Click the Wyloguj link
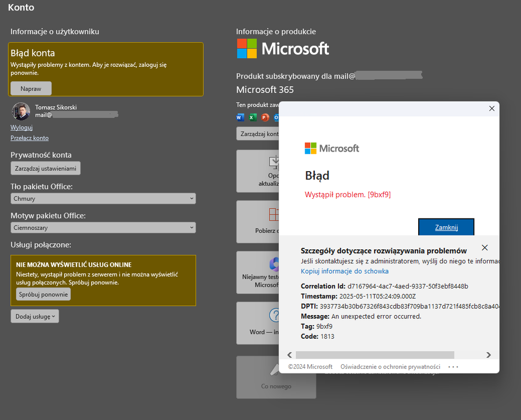The width and height of the screenshot is (521, 420). (21, 127)
